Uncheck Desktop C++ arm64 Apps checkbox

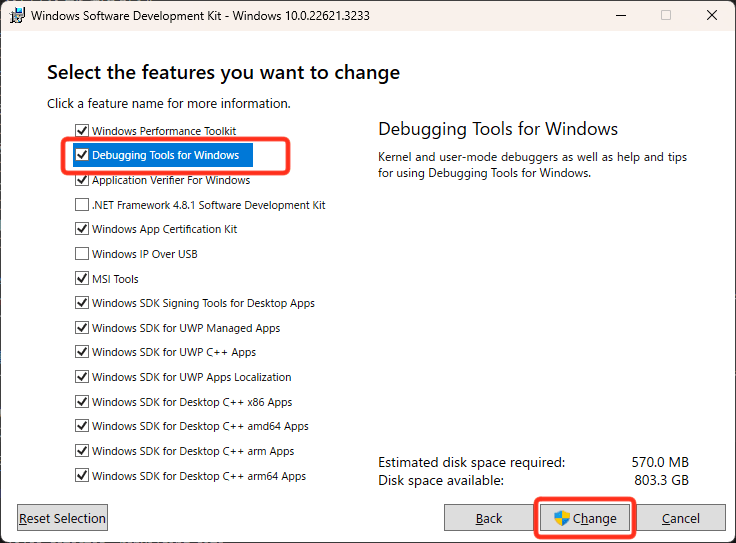82,475
